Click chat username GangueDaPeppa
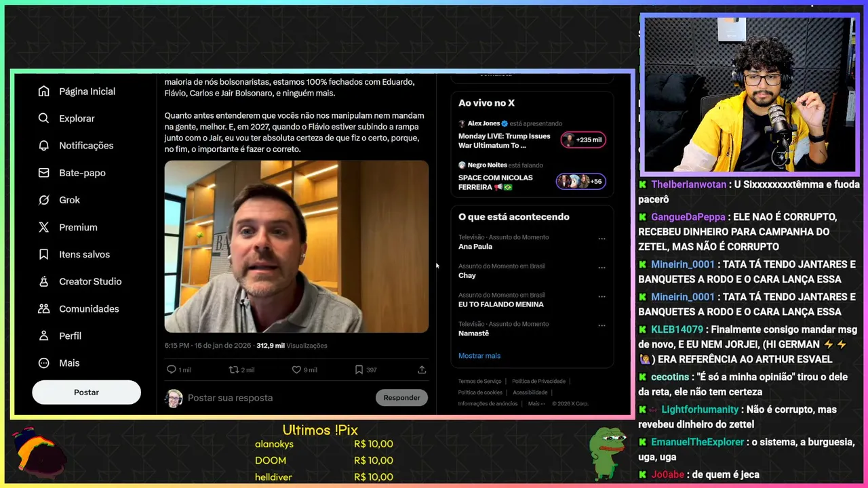 point(689,217)
